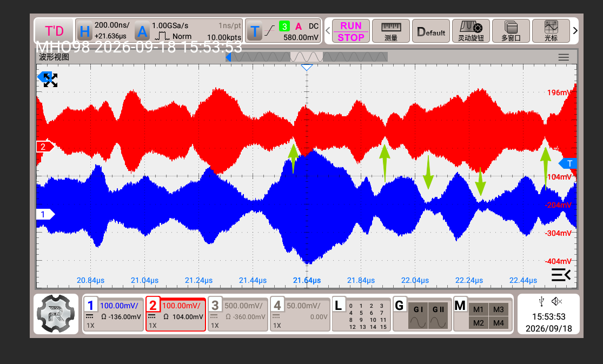Select math channel M2
The height and width of the screenshot is (364, 603).
pos(479,323)
